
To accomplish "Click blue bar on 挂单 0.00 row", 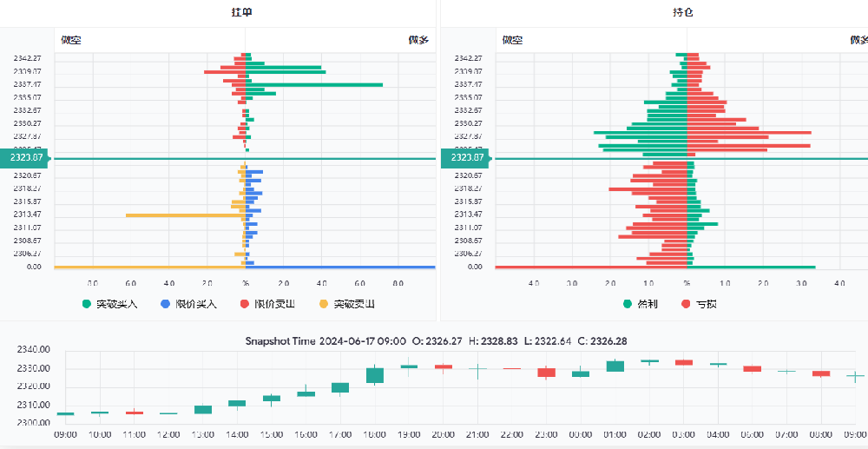I will (340, 267).
